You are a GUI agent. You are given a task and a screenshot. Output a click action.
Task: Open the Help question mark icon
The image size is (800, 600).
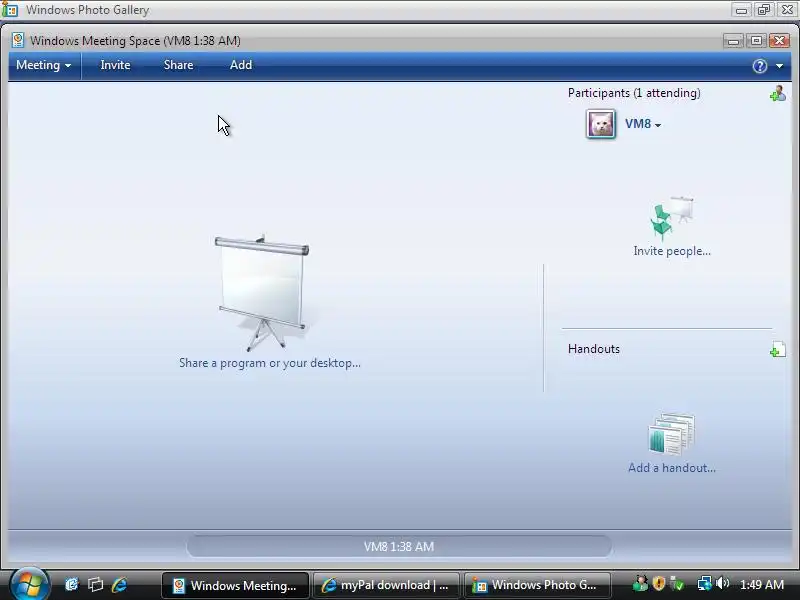coord(760,66)
